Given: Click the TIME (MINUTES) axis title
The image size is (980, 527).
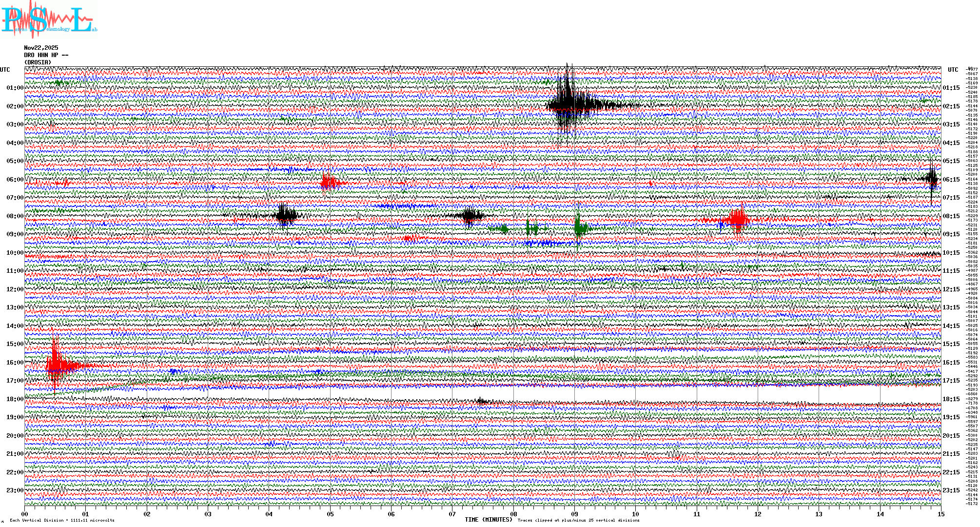Looking at the screenshot, I should [x=489, y=520].
